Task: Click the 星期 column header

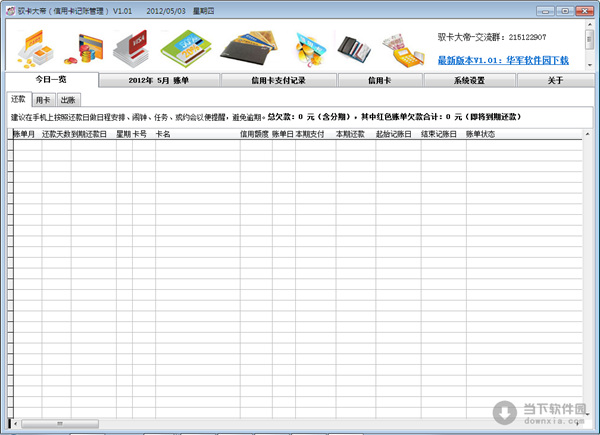Action: coord(124,134)
